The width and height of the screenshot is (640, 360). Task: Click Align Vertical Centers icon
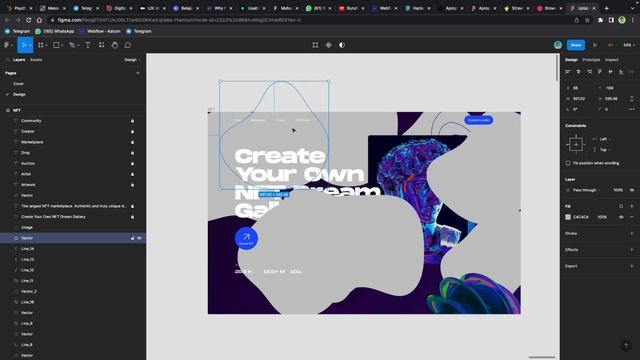610,71
